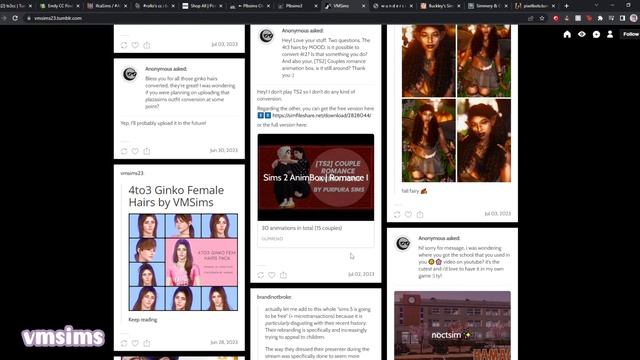This screenshot has width=640, height=360.
Task: Open the bottom-right fall fairy photo
Action: pos(484,140)
